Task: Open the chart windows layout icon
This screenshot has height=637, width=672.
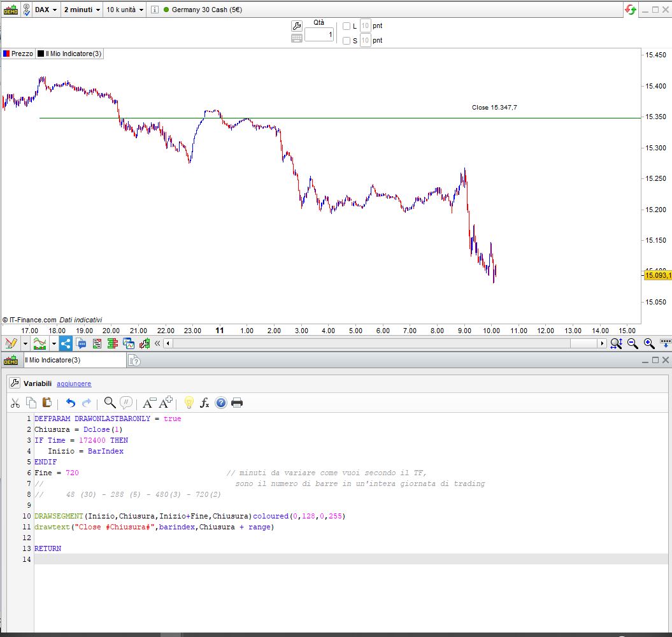Action: pos(129,343)
